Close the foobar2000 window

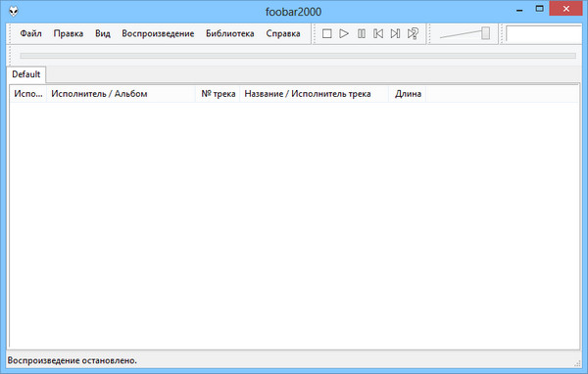pyautogui.click(x=566, y=8)
